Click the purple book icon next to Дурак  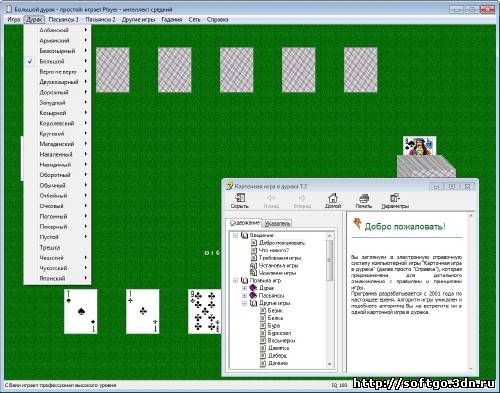point(253,287)
